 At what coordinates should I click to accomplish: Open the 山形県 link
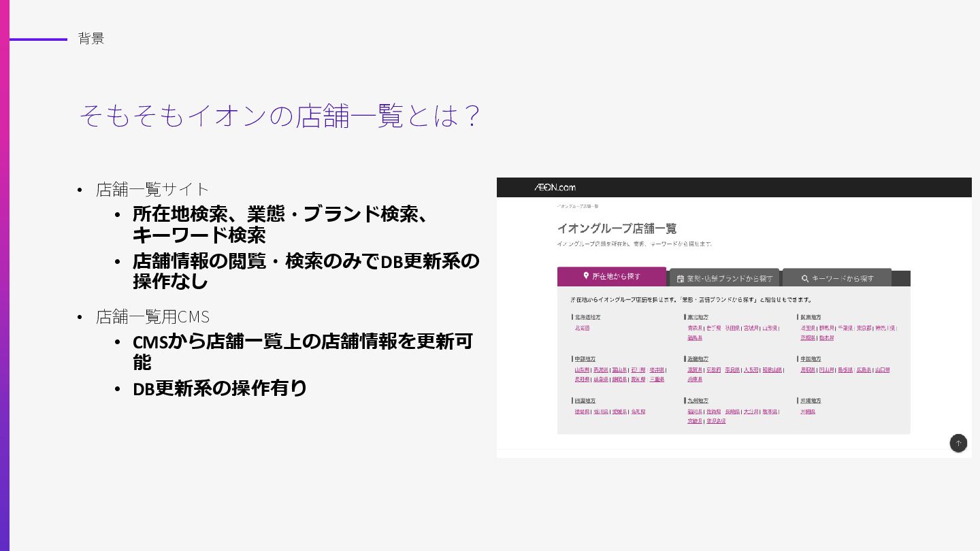point(770,328)
